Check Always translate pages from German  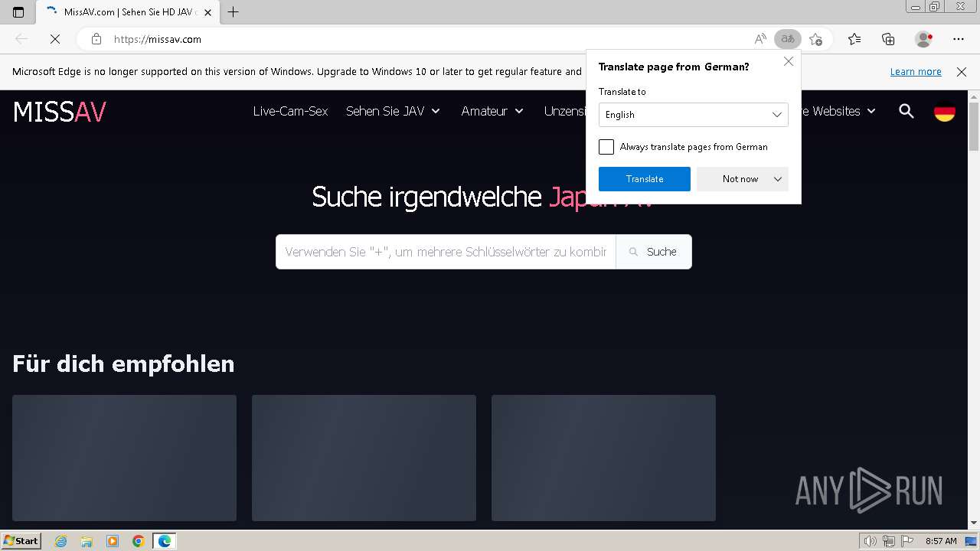[606, 147]
